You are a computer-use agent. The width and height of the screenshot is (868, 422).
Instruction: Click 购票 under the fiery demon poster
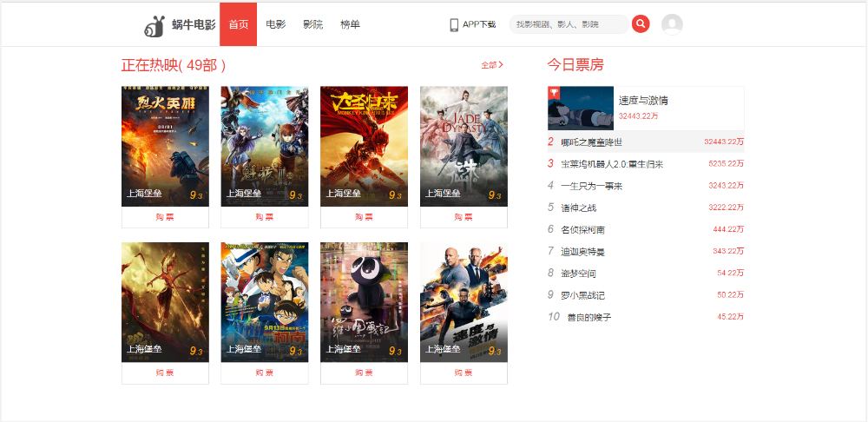click(x=165, y=373)
